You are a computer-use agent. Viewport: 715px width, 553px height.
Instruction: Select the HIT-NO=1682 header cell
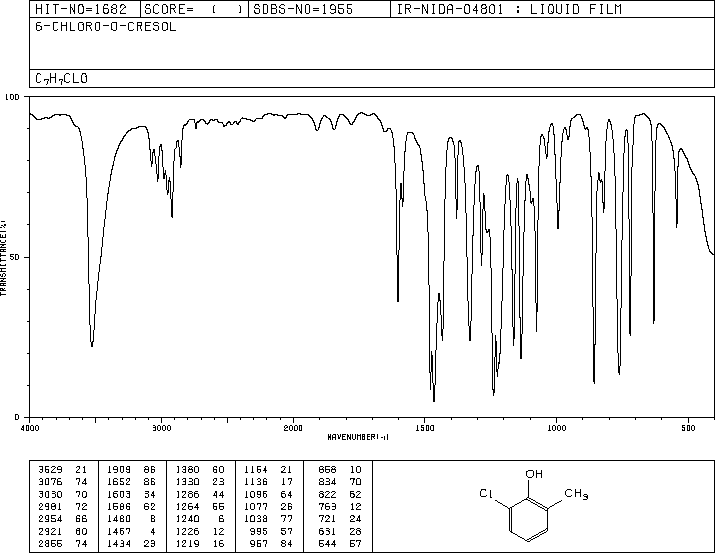click(84, 9)
